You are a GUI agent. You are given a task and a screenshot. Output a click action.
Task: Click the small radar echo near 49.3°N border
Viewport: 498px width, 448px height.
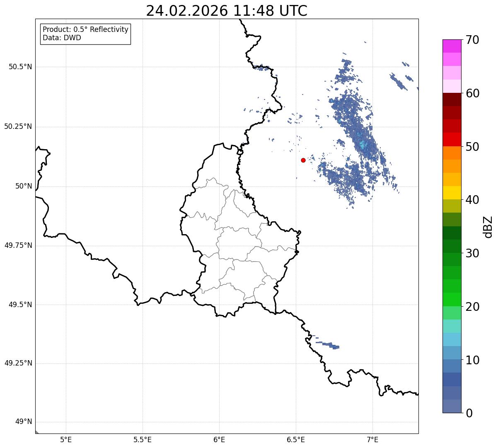pos(328,344)
